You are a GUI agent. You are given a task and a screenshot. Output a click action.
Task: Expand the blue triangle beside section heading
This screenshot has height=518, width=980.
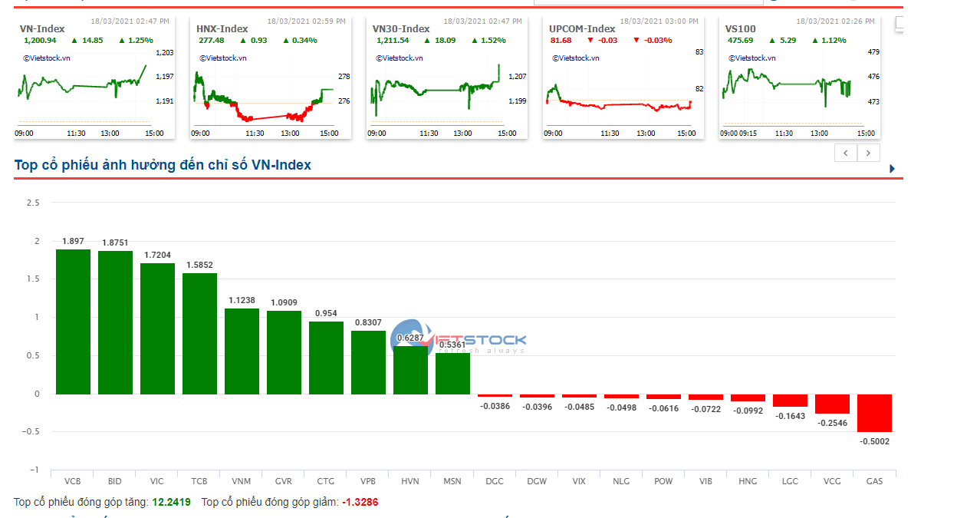pos(893,168)
